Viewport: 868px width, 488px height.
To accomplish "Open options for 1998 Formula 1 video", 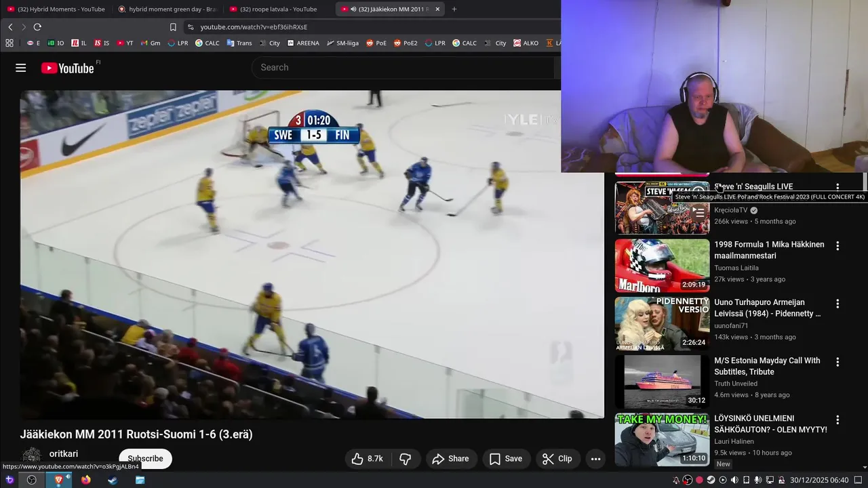I will (837, 246).
